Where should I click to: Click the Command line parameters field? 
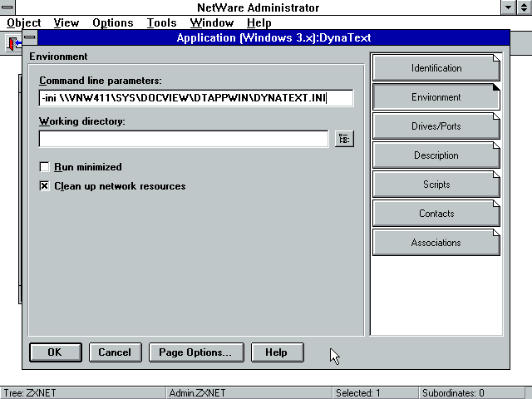point(196,98)
